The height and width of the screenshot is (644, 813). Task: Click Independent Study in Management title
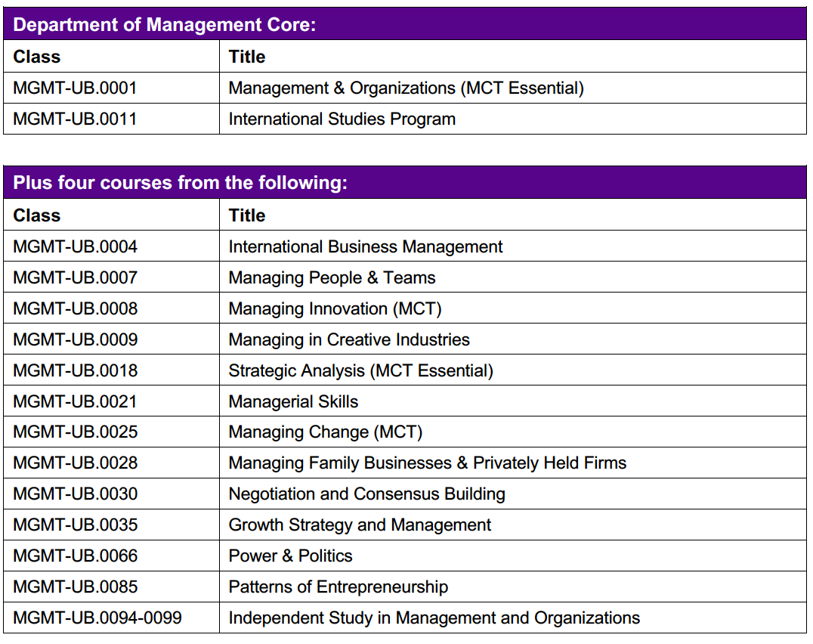tap(434, 618)
